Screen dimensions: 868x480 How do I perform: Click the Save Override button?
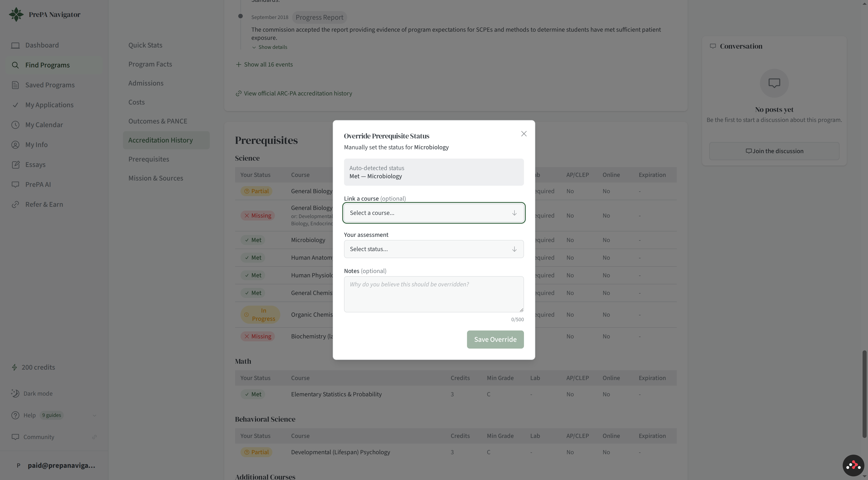point(495,340)
